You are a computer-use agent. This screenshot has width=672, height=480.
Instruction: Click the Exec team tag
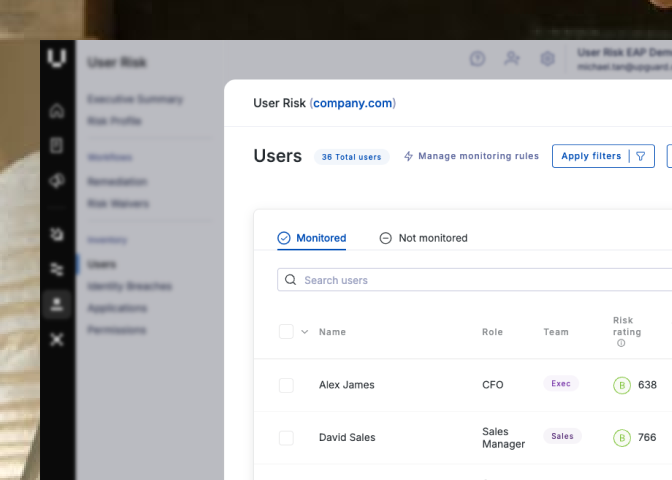pos(561,384)
